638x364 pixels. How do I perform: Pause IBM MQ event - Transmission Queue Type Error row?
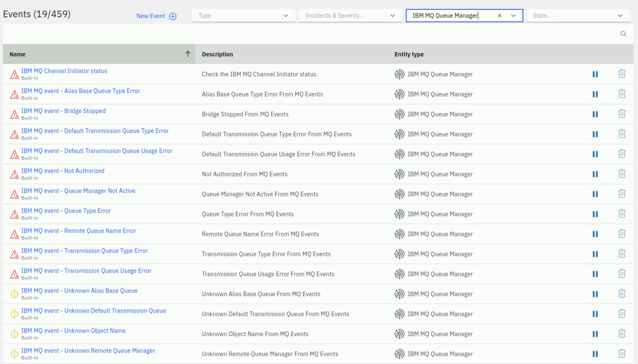595,254
